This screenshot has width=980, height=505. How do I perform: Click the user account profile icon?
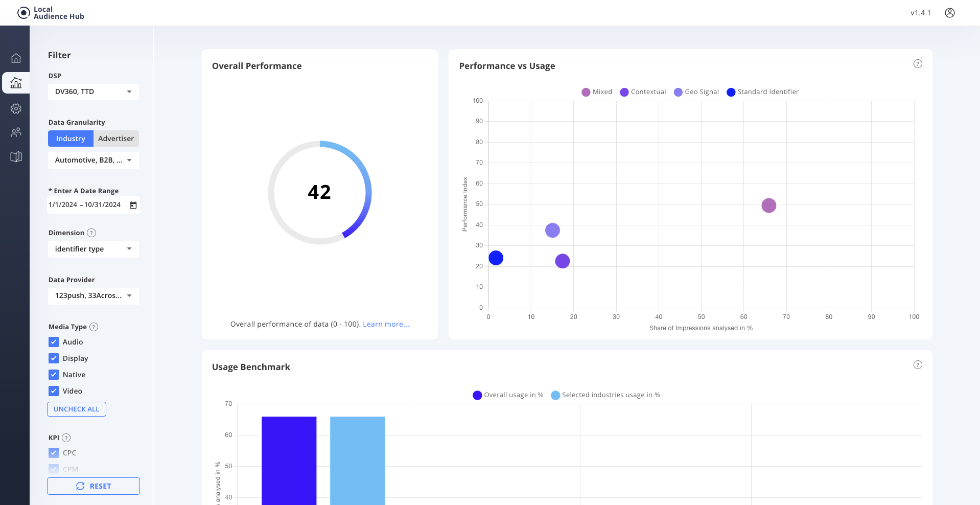(949, 13)
